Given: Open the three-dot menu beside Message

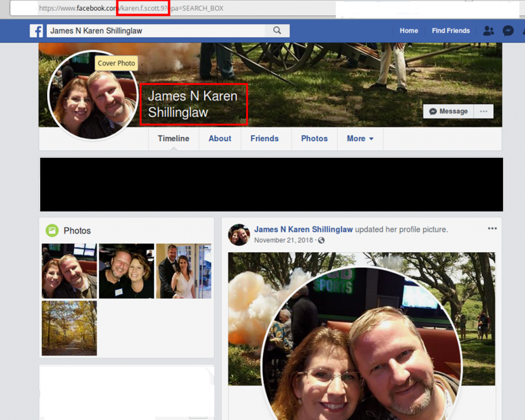Looking at the screenshot, I should click(x=483, y=111).
